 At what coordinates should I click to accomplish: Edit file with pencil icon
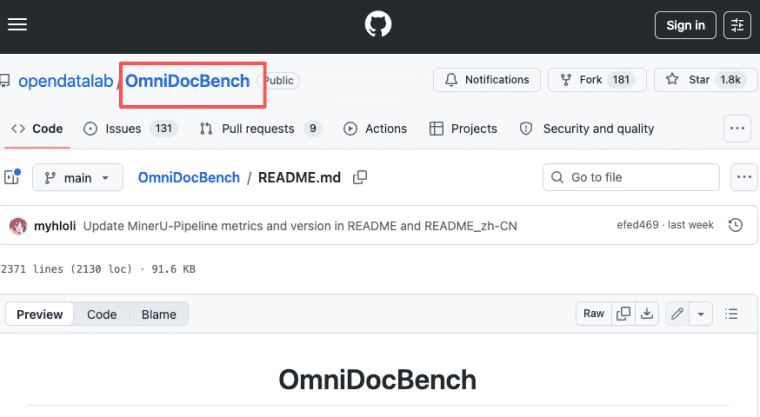coord(677,314)
